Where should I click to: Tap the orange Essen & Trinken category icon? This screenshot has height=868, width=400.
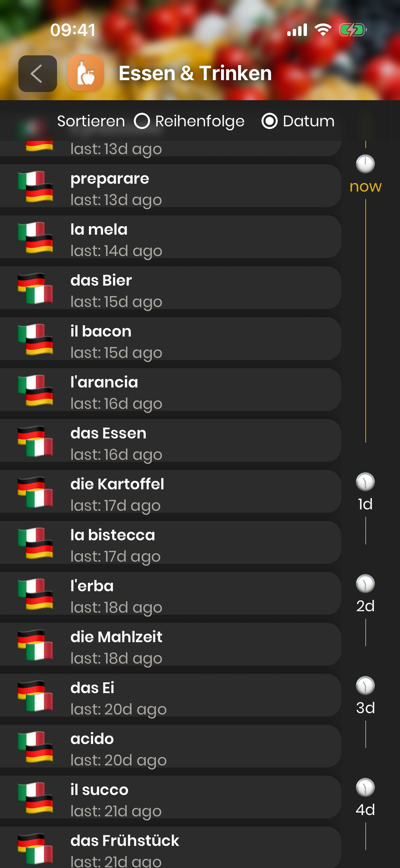[x=86, y=73]
